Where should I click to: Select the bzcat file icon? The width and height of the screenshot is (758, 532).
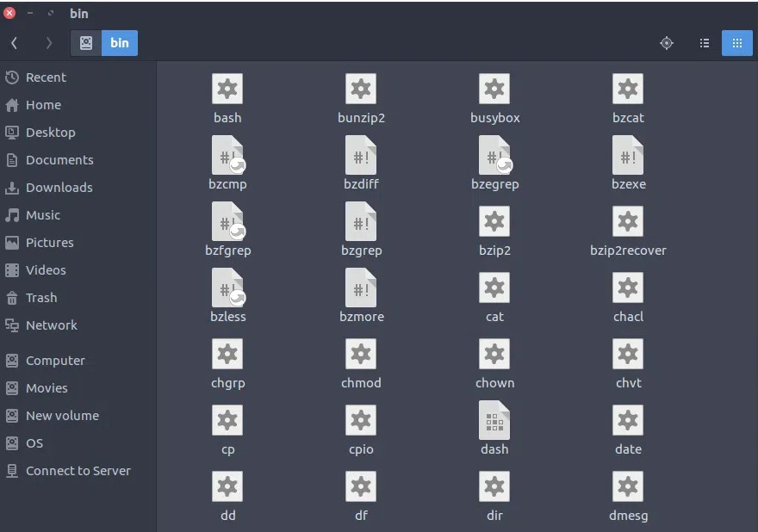pyautogui.click(x=627, y=89)
